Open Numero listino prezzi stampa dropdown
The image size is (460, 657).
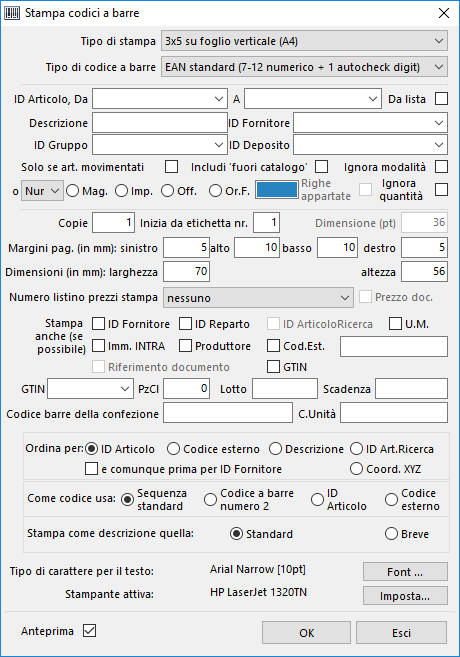tap(258, 298)
